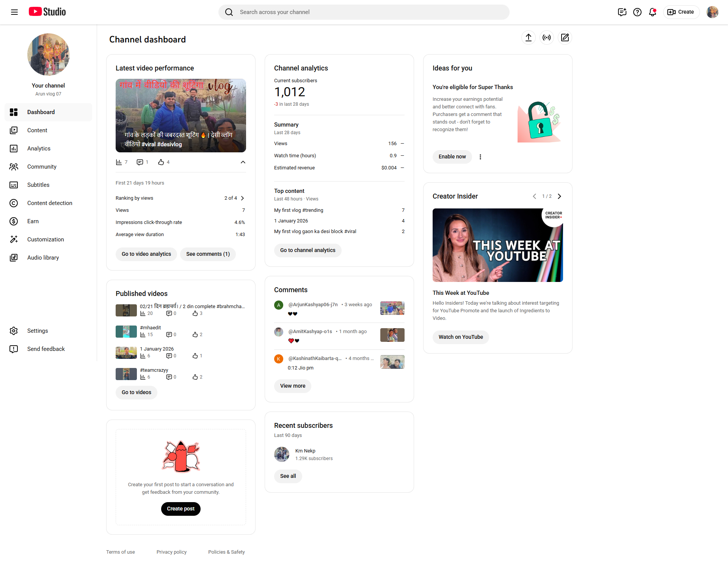728x562 pixels.
Task: Collapse the latest video stats chevron
Action: [x=243, y=162]
